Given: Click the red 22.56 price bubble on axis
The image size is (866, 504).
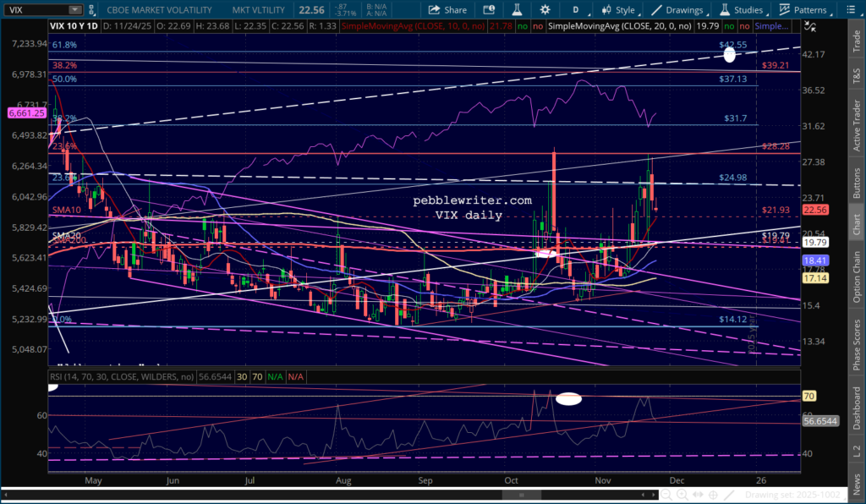Looking at the screenshot, I should point(815,210).
